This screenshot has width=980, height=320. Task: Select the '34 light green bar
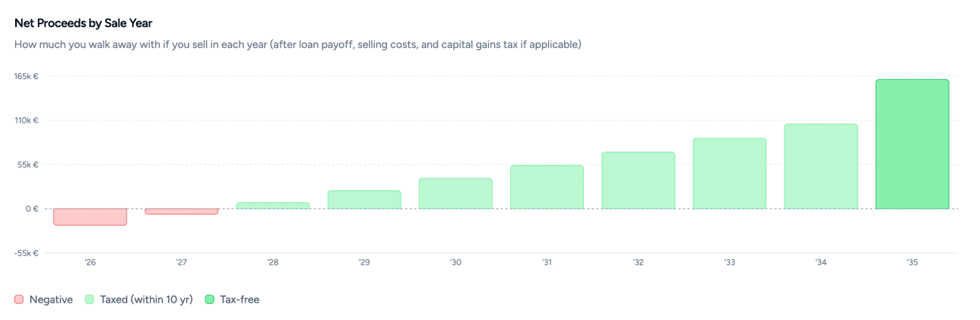click(x=820, y=166)
